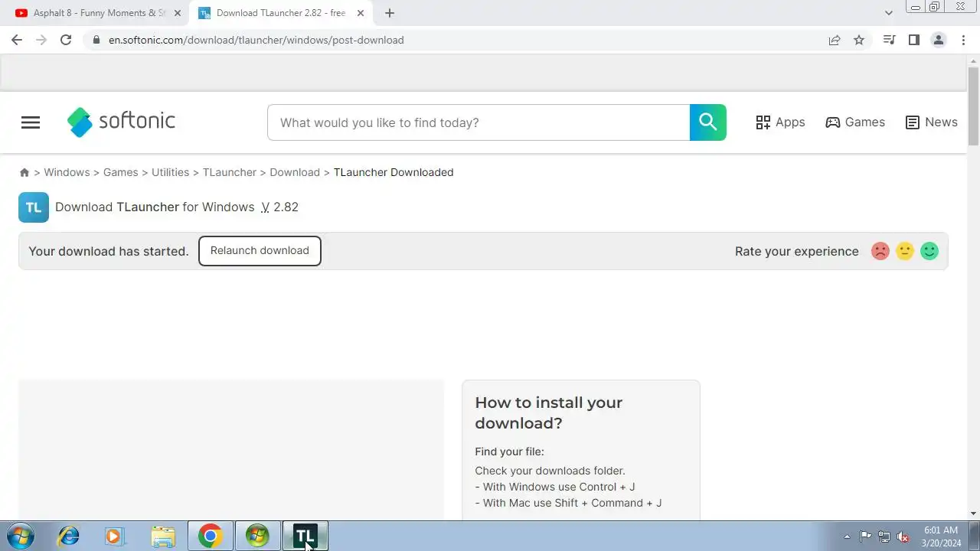The width and height of the screenshot is (980, 551).
Task: Rate experience with yellow neutral face
Action: click(x=905, y=251)
